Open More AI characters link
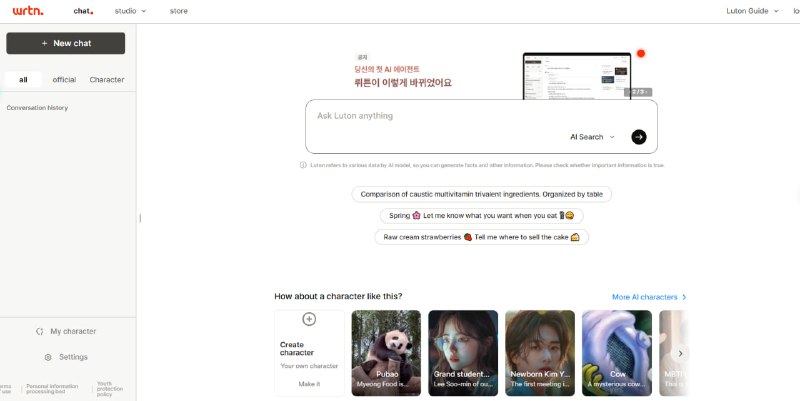 tap(649, 297)
